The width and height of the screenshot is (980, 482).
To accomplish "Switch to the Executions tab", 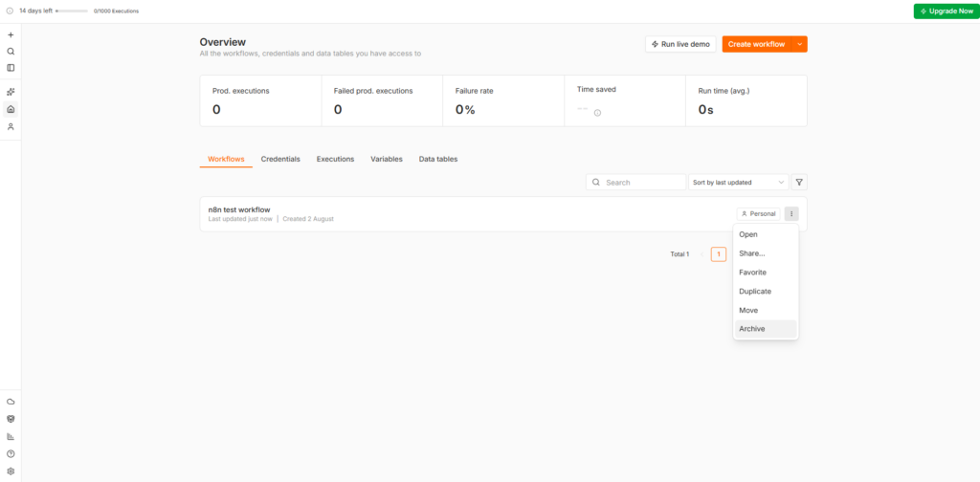I will coord(335,159).
